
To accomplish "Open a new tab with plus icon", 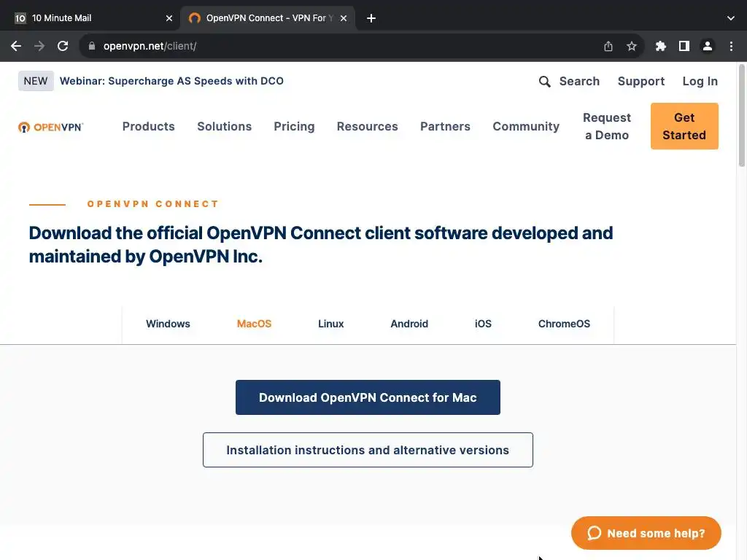I will tap(371, 18).
